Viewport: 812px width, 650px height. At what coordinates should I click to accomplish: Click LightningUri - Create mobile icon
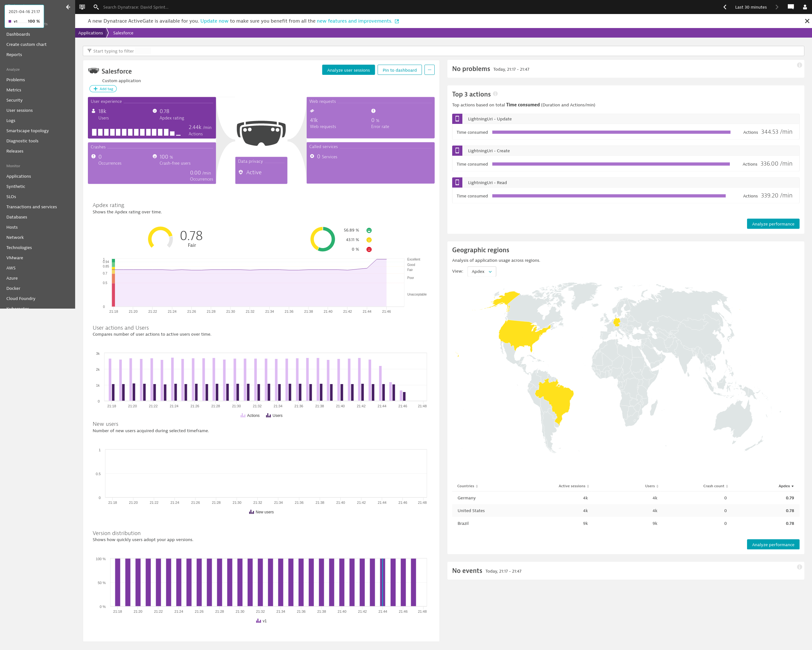tap(457, 151)
